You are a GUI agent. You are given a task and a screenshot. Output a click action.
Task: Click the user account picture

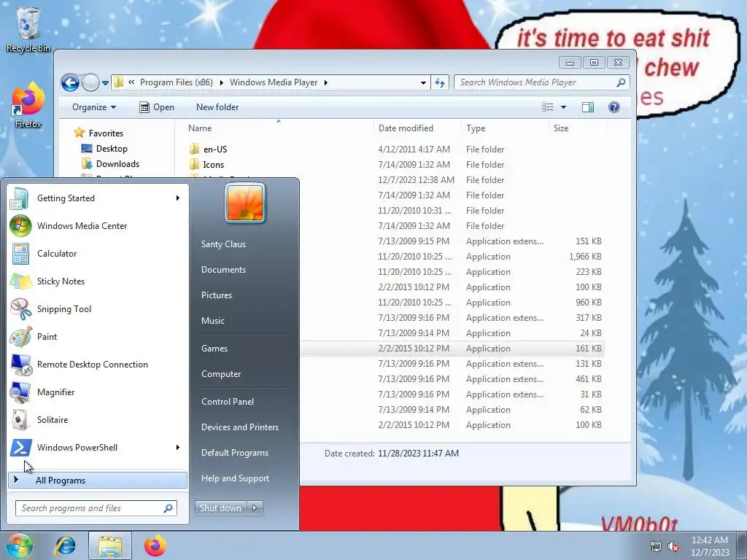coord(245,203)
